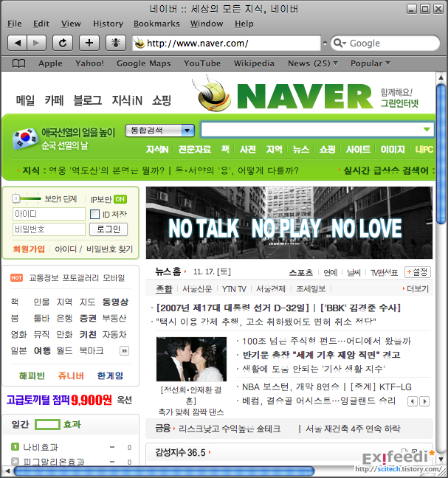Expand the Google search engine options arrow
Viewport: 448px width, 478px height.
pyautogui.click(x=344, y=44)
